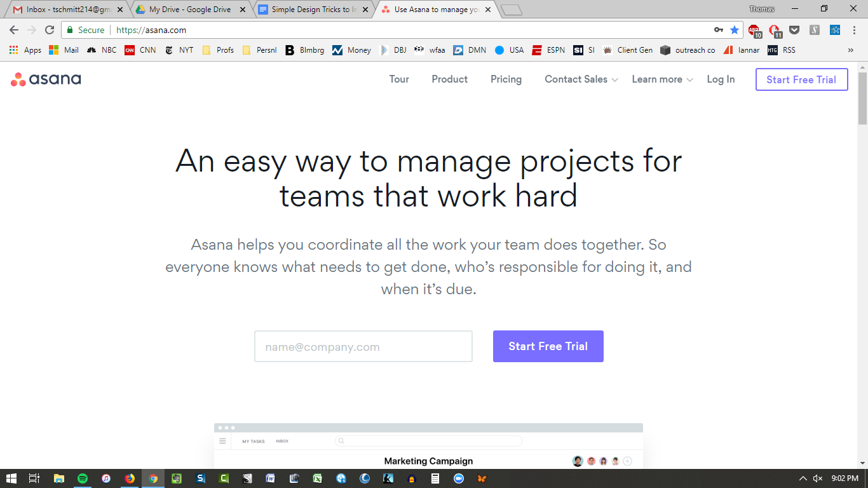Switch to the My Drive tab
Image resolution: width=868 pixels, height=488 pixels.
189,10
